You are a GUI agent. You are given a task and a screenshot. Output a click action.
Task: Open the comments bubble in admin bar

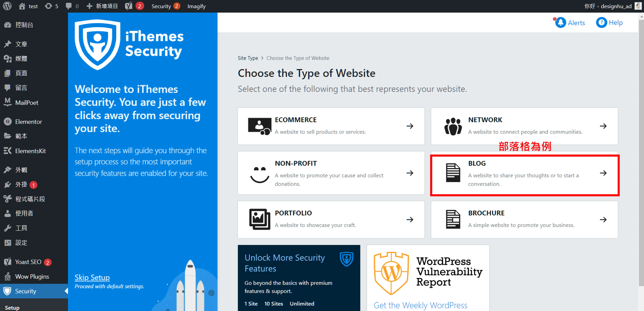(x=68, y=6)
